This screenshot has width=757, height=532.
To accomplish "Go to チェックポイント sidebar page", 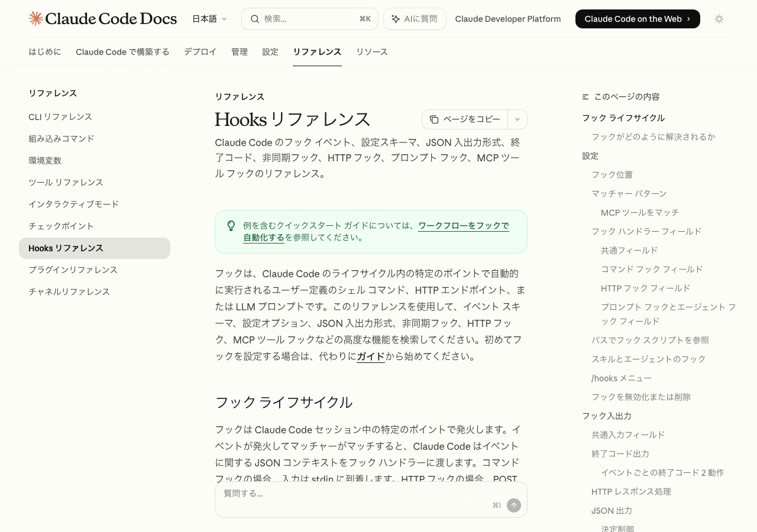I will [x=61, y=226].
